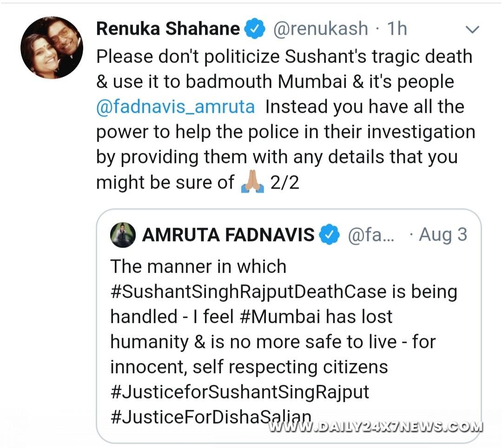The image size is (502, 448).
Task: Click the main tweet text body
Action: tap(286, 119)
